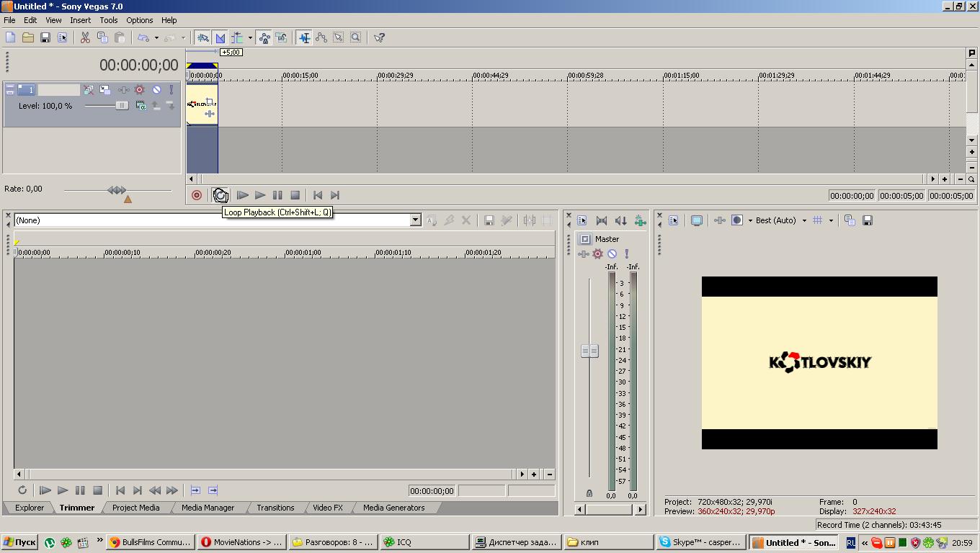Switch to the Project Media tab
Image resolution: width=980 pixels, height=553 pixels.
click(x=135, y=508)
